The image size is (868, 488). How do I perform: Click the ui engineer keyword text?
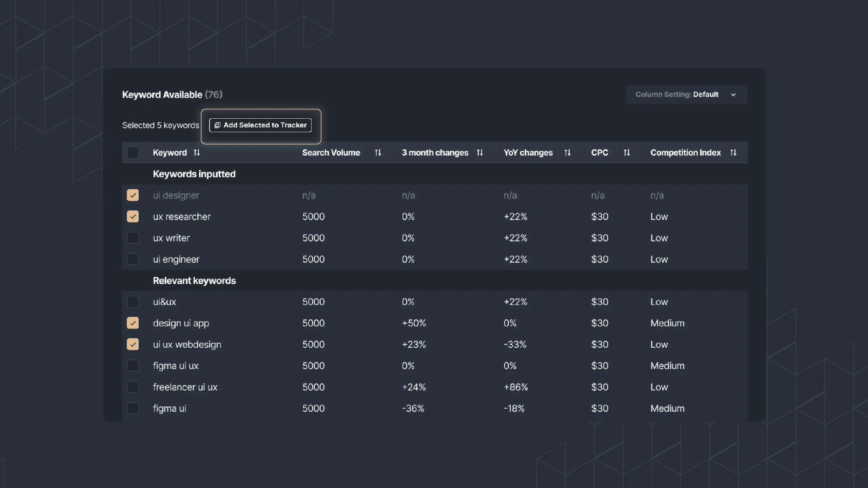click(x=176, y=259)
